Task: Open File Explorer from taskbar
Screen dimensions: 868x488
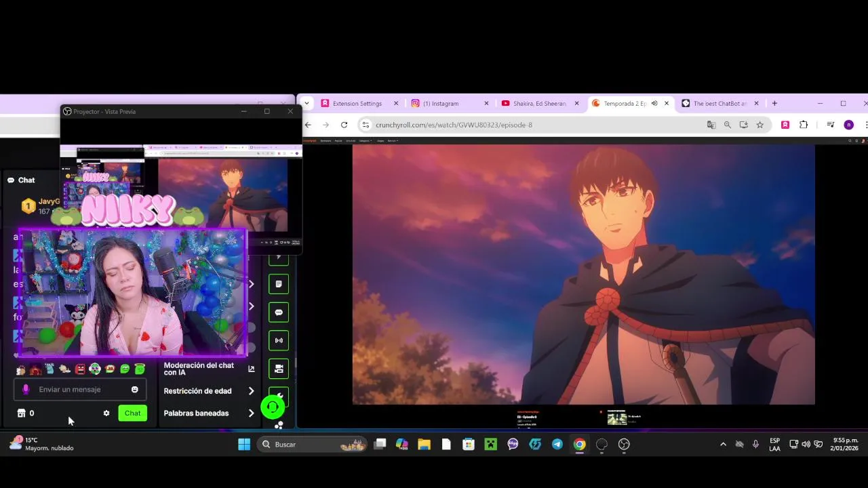Action: (424, 445)
